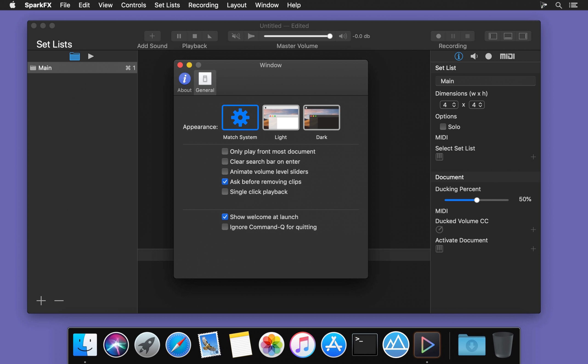The image size is (588, 364).
Task: Open the Set Lists menu
Action: (x=167, y=5)
